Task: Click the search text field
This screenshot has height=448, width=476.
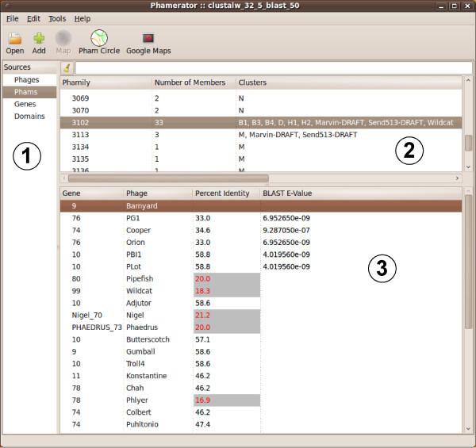Action: click(270, 68)
